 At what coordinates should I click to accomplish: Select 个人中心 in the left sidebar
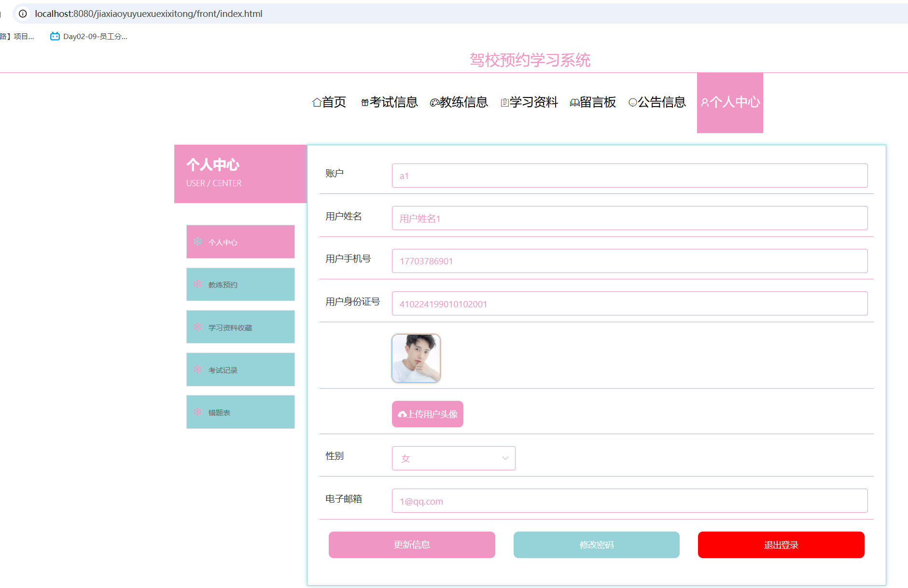click(x=240, y=242)
